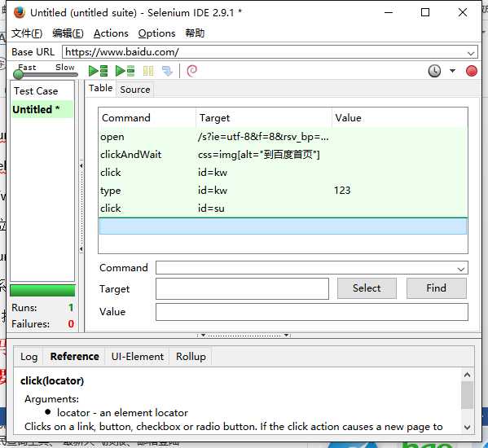Image resolution: width=488 pixels, height=448 pixels.
Task: Collapse test case pane lower arrow
Action: 81,249
